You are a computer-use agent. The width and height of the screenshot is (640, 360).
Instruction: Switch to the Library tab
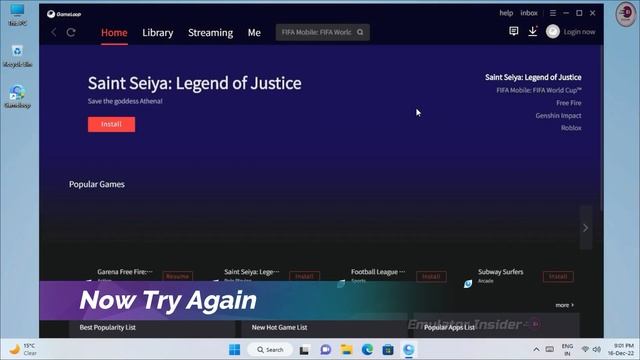158,33
